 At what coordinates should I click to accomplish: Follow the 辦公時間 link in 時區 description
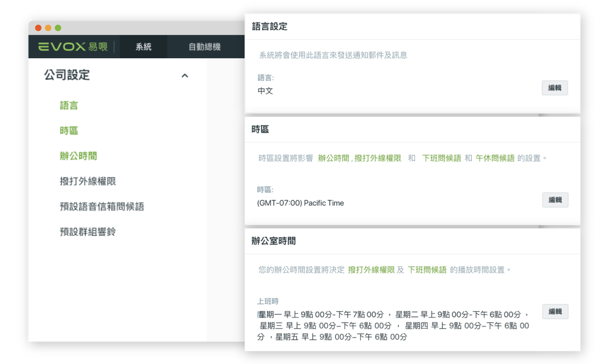[334, 158]
